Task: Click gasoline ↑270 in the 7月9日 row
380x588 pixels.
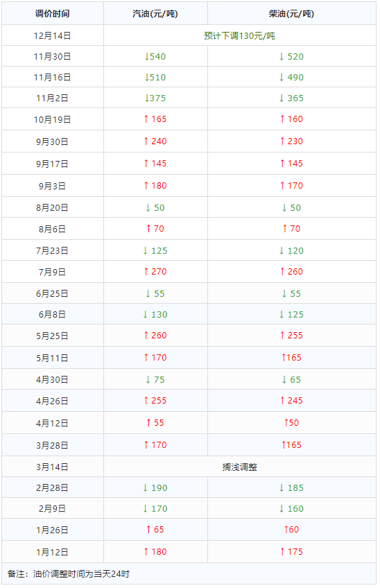Action: pos(155,272)
